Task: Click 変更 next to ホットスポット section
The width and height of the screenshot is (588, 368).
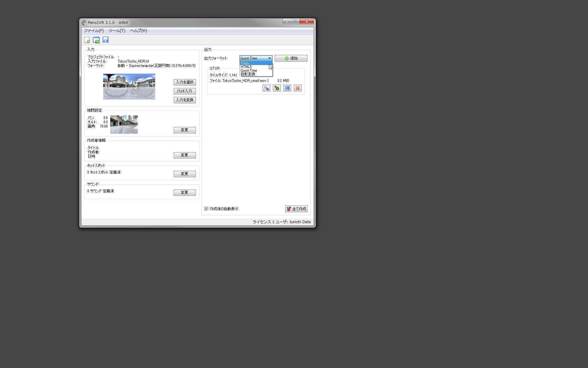Action: pyautogui.click(x=184, y=174)
